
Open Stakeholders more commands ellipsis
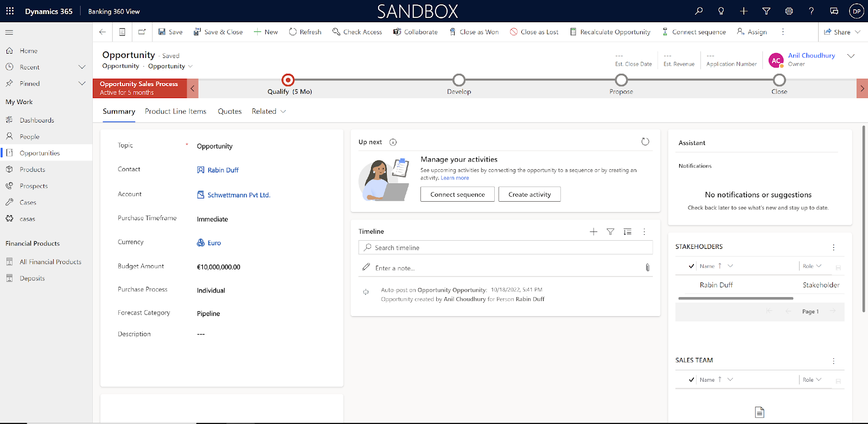tap(834, 247)
